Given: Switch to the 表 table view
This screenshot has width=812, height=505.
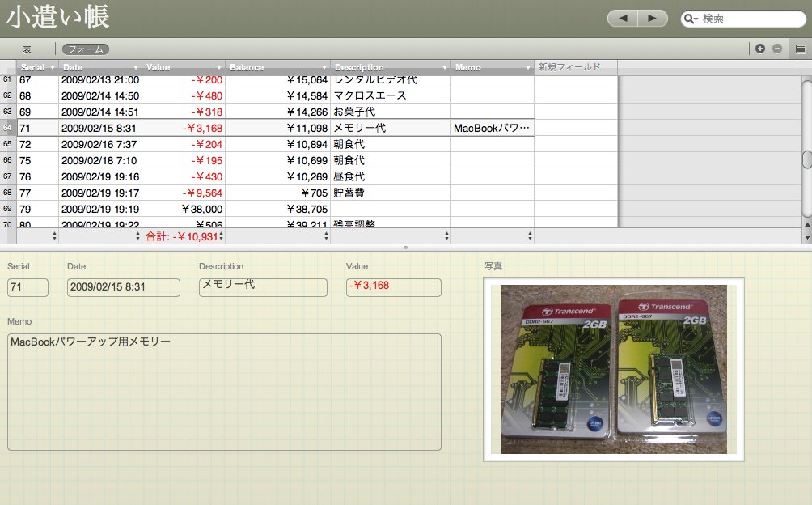Looking at the screenshot, I should pyautogui.click(x=27, y=49).
